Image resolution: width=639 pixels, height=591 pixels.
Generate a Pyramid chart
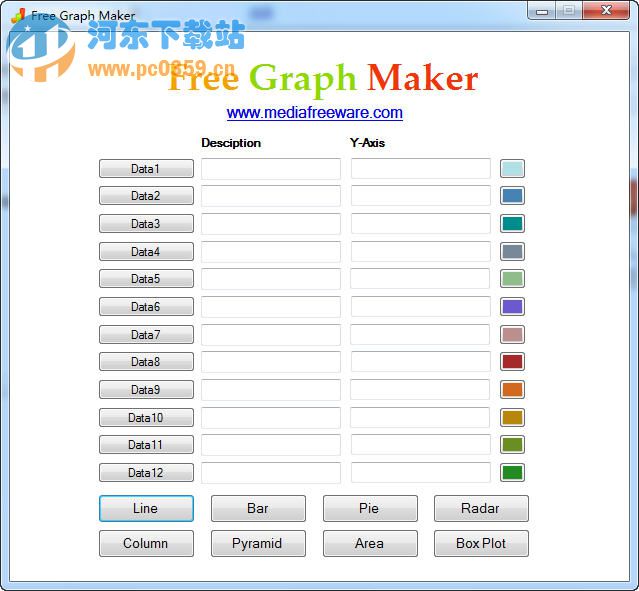258,543
